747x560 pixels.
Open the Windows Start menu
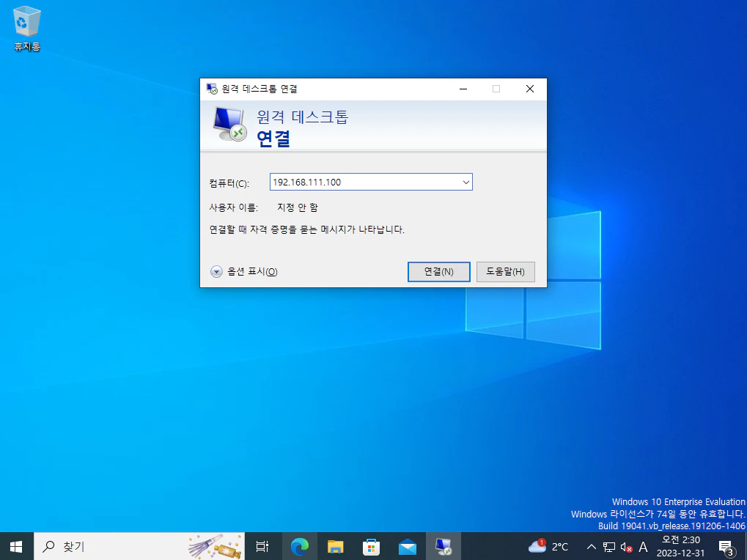tap(16, 546)
